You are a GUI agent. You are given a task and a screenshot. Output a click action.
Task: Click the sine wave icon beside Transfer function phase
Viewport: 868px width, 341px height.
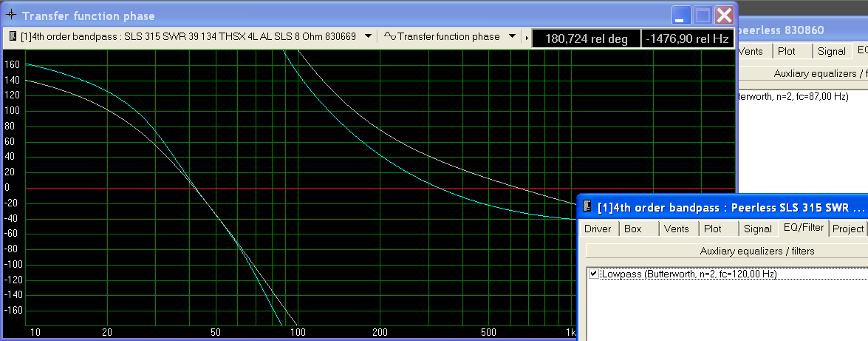pos(390,36)
